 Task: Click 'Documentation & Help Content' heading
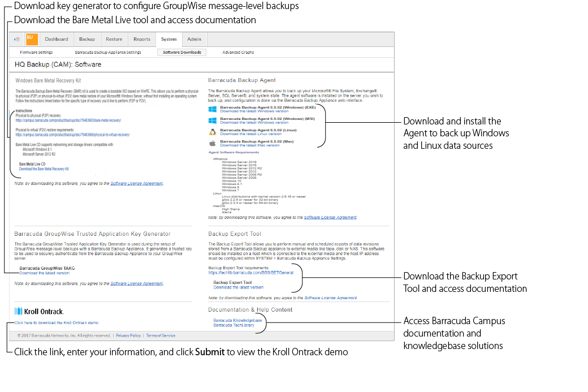[x=250, y=309]
